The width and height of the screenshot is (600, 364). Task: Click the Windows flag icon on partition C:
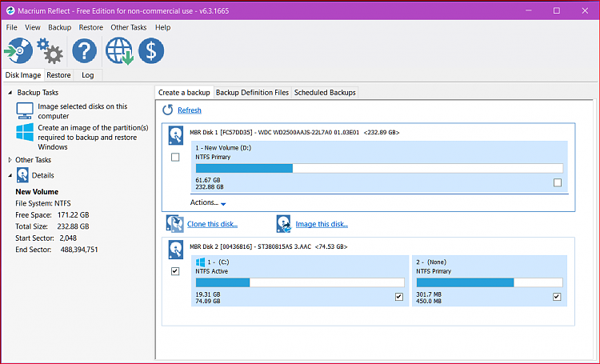(200, 262)
